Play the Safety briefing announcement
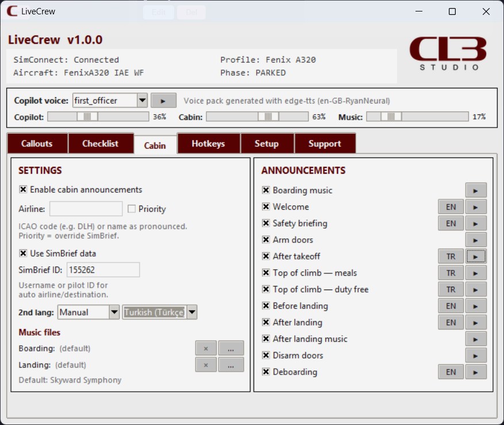Screen dimensions: 504x425 [x=476, y=223]
